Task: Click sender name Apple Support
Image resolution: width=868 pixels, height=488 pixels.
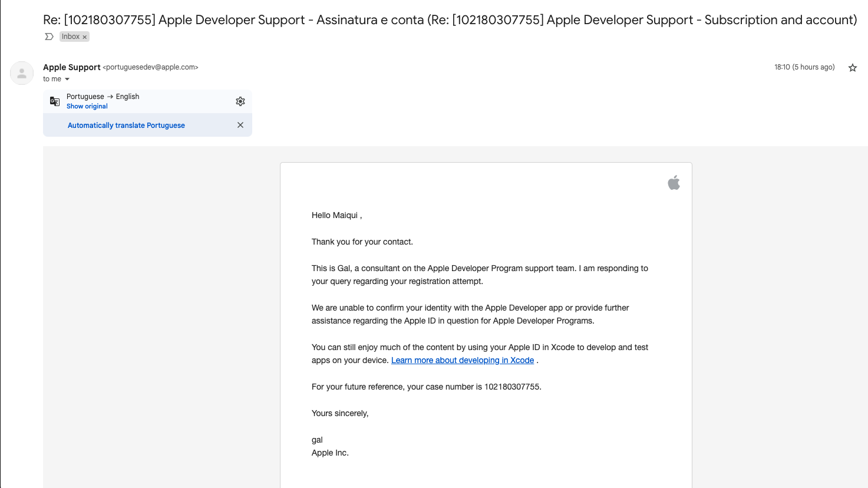Action: tap(72, 67)
